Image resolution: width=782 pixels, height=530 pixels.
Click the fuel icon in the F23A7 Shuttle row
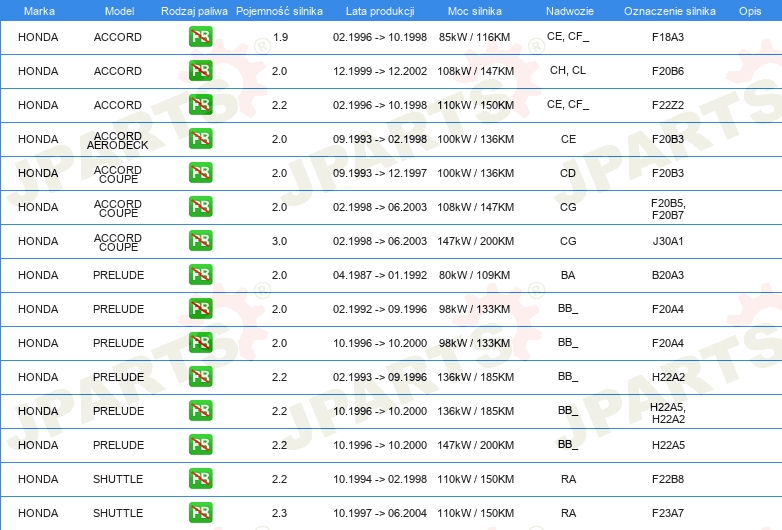pos(200,513)
